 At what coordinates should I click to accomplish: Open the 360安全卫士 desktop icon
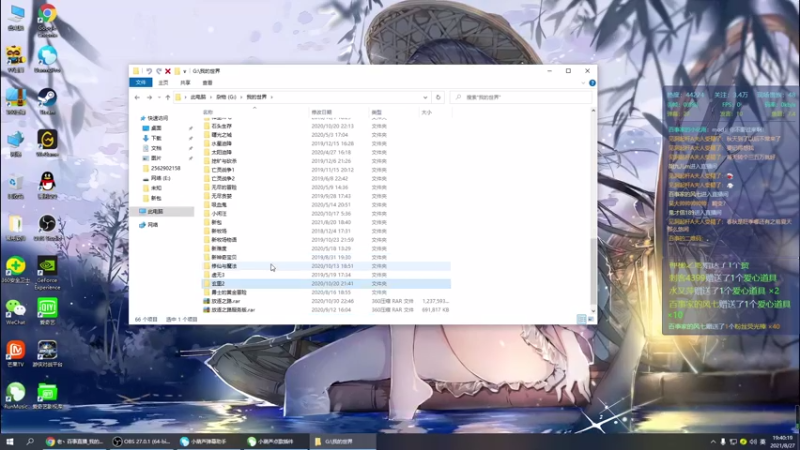pyautogui.click(x=16, y=269)
